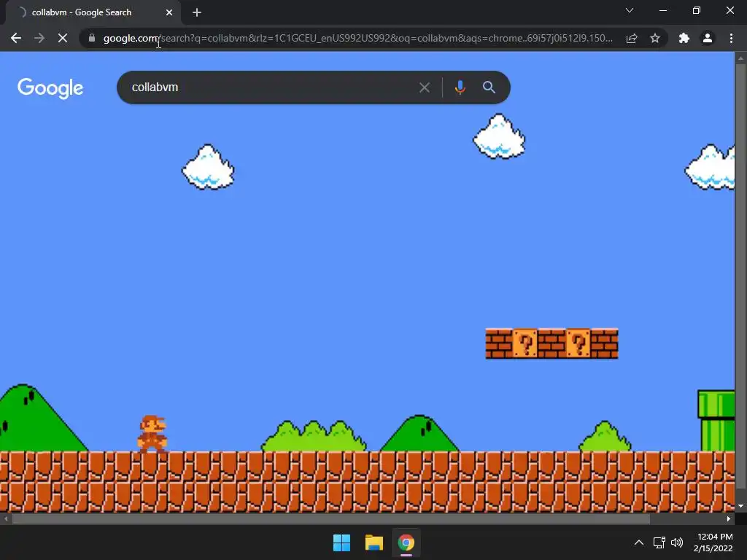
Task: Click the horizontal scrollbar thumb
Action: coord(331,519)
